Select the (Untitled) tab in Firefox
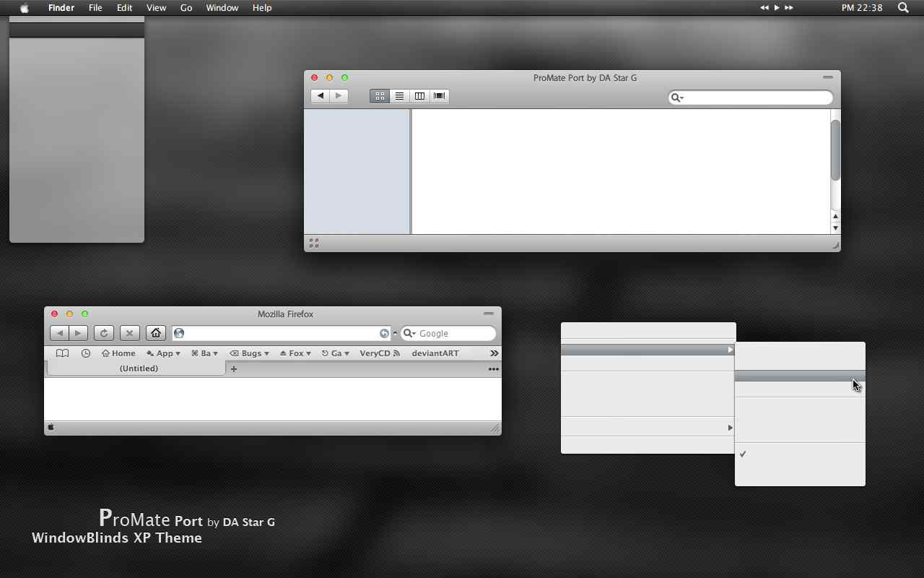The width and height of the screenshot is (924, 578). [137, 368]
